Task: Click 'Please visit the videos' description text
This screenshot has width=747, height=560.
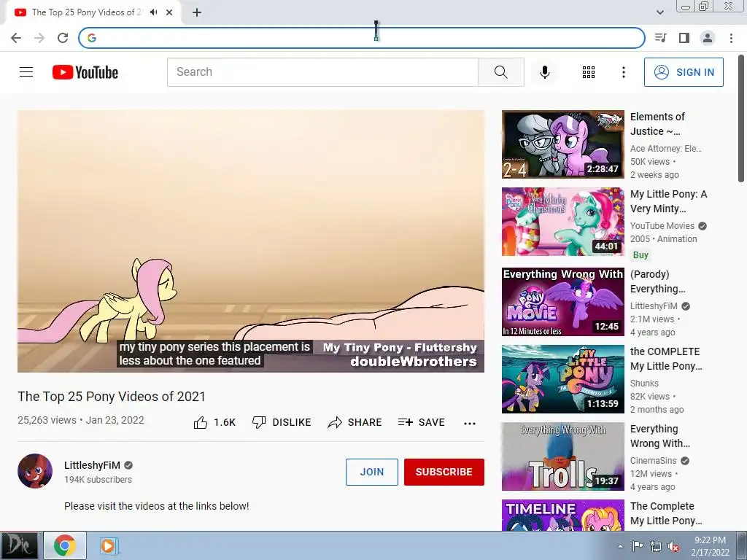Action: click(x=156, y=506)
